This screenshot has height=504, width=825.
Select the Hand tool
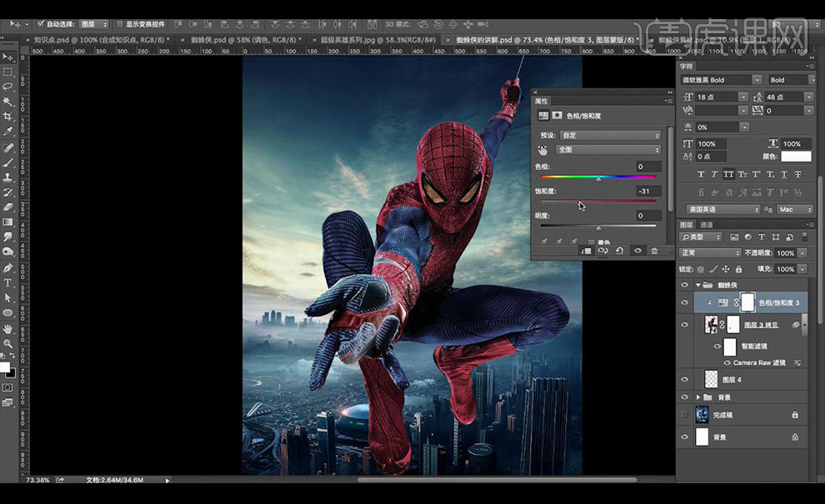tap(7, 329)
